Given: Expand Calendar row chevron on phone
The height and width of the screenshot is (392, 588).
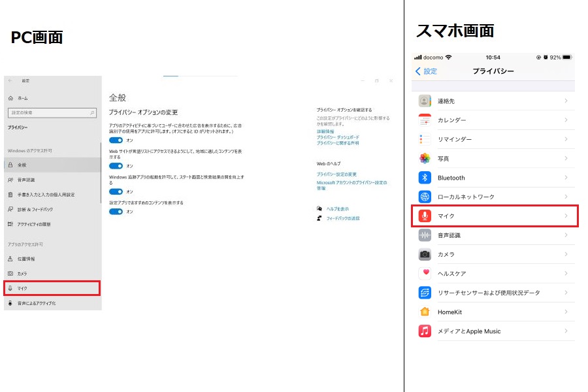Looking at the screenshot, I should (566, 120).
